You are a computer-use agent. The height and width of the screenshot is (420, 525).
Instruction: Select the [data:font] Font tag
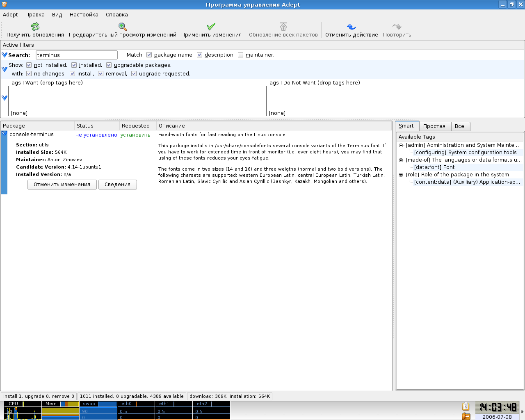[434, 167]
